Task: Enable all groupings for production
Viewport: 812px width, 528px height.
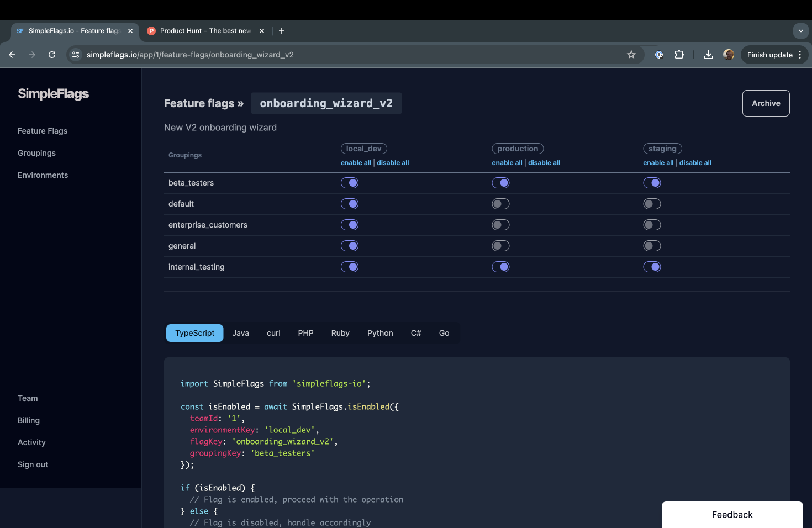Action: (x=507, y=163)
